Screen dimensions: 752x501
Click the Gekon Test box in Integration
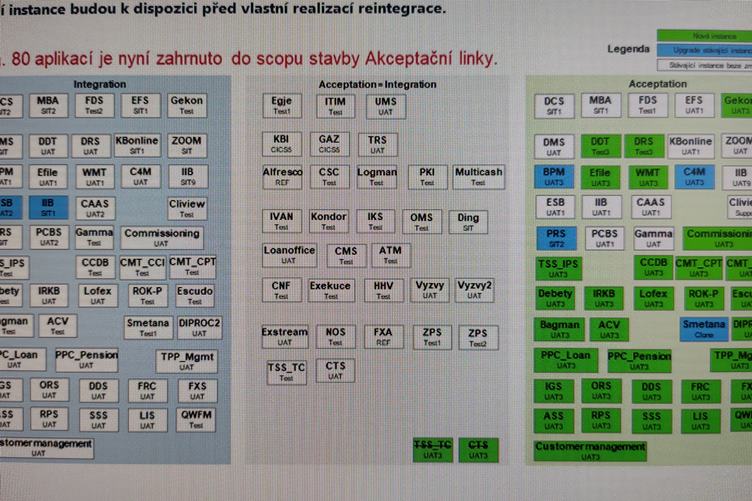pos(187,105)
